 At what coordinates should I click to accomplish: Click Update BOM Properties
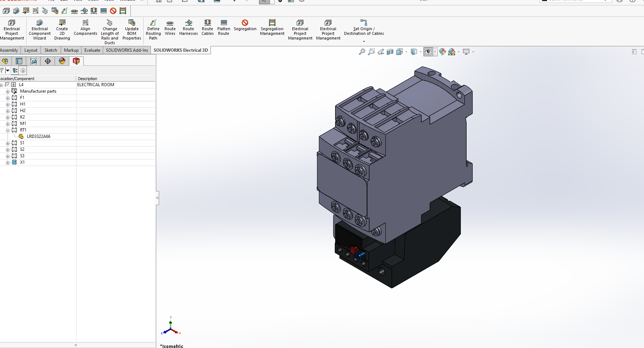[x=132, y=29]
